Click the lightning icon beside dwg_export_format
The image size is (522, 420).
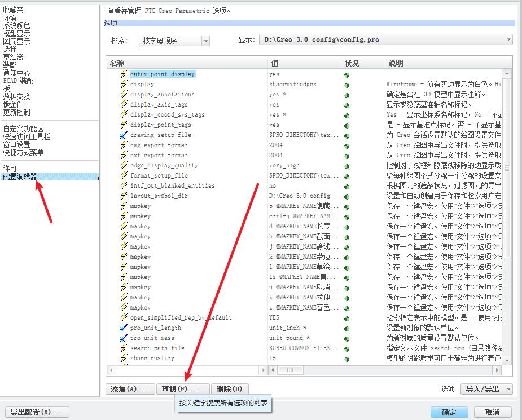[124, 145]
